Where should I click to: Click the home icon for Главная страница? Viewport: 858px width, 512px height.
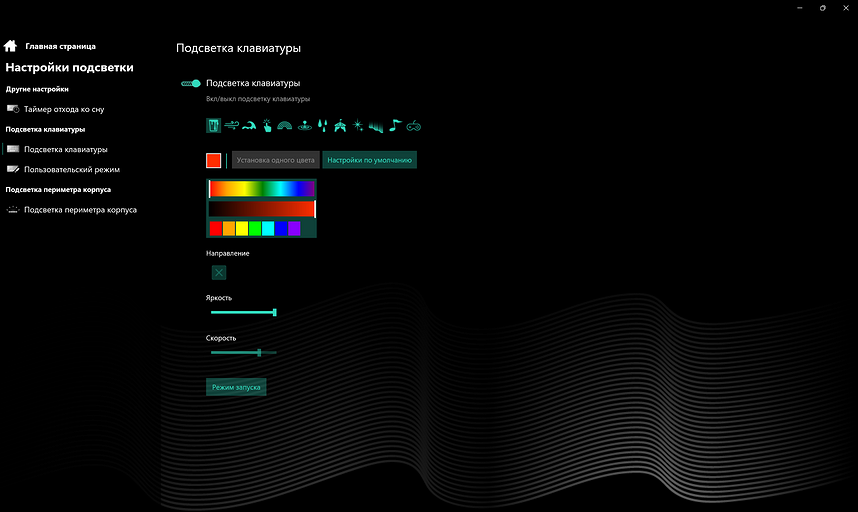11,46
